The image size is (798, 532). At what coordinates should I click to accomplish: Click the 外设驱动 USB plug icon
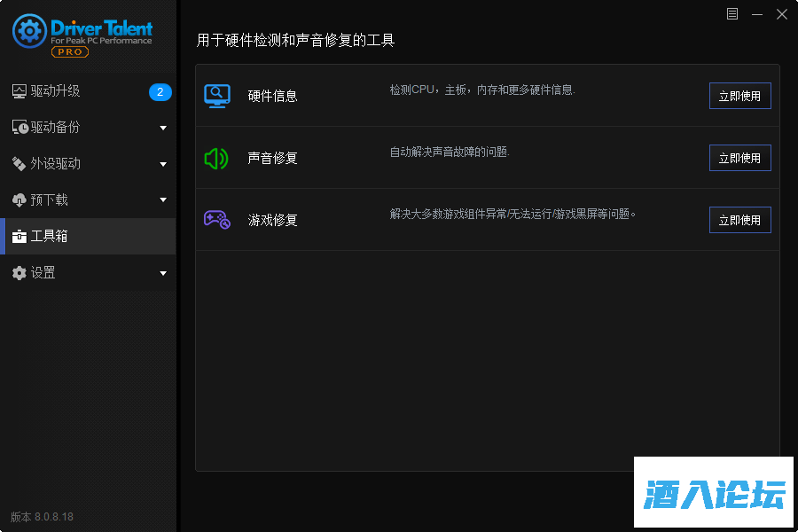[20, 164]
